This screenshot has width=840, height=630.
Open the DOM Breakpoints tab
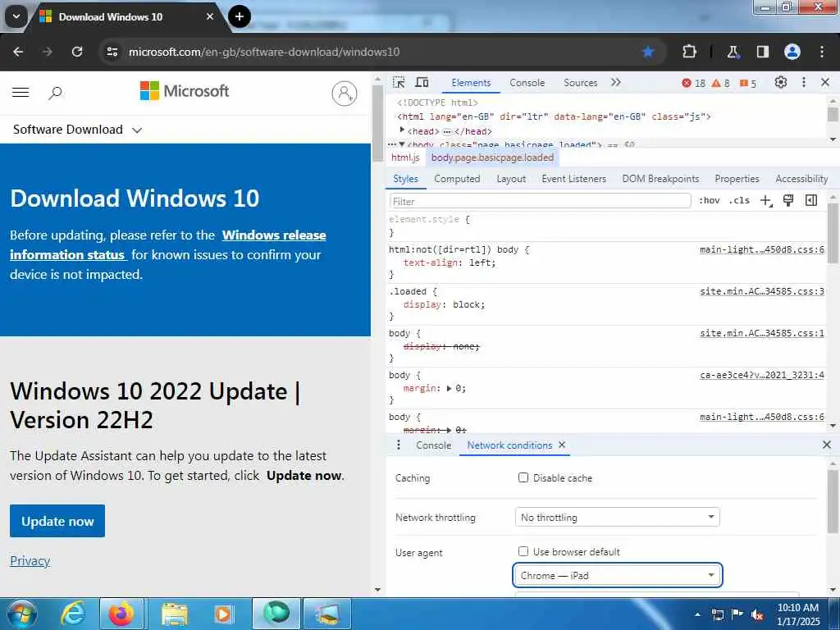[660, 179]
